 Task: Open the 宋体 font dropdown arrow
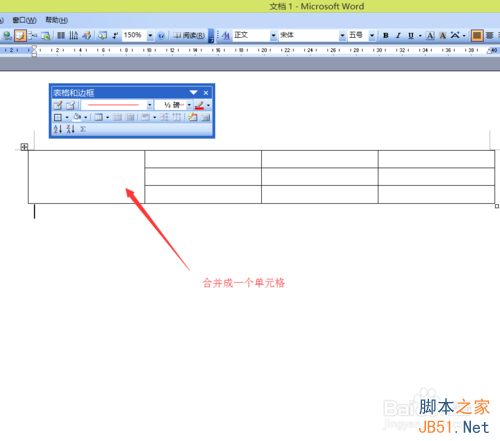pyautogui.click(x=342, y=35)
